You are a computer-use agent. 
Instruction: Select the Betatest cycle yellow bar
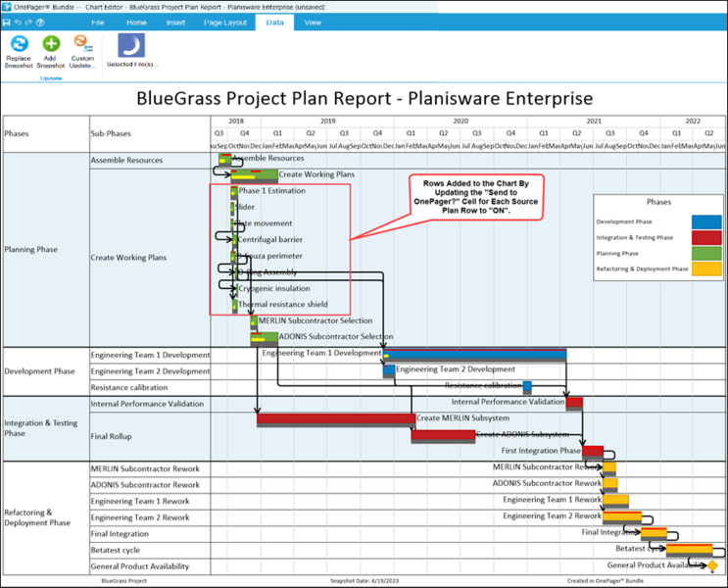pyautogui.click(x=690, y=550)
